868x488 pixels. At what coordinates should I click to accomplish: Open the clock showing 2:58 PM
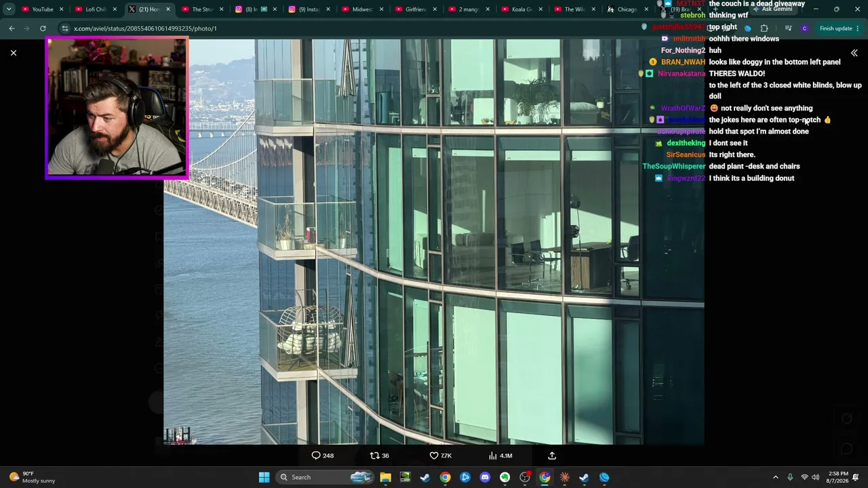click(838, 477)
